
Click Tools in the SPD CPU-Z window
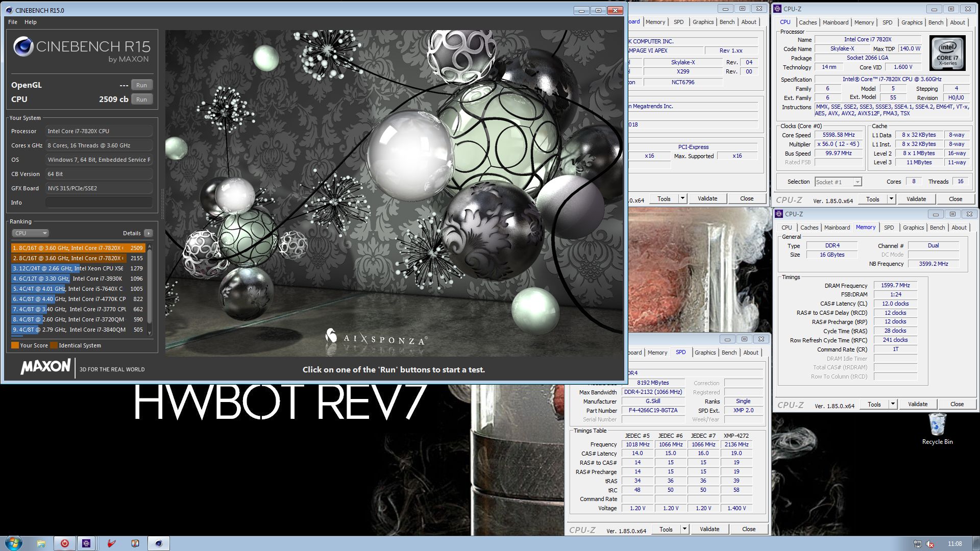click(666, 530)
